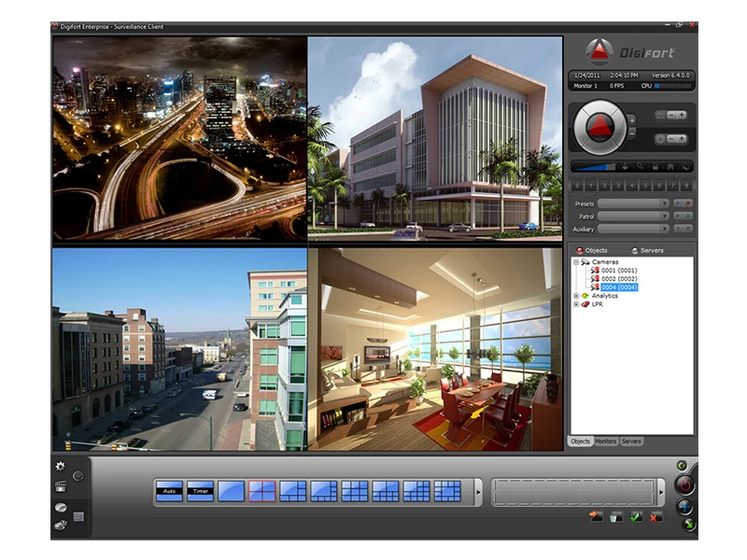Click the settings gear icon at bottom left
Image resolution: width=747 pixels, height=560 pixels.
tap(61, 466)
